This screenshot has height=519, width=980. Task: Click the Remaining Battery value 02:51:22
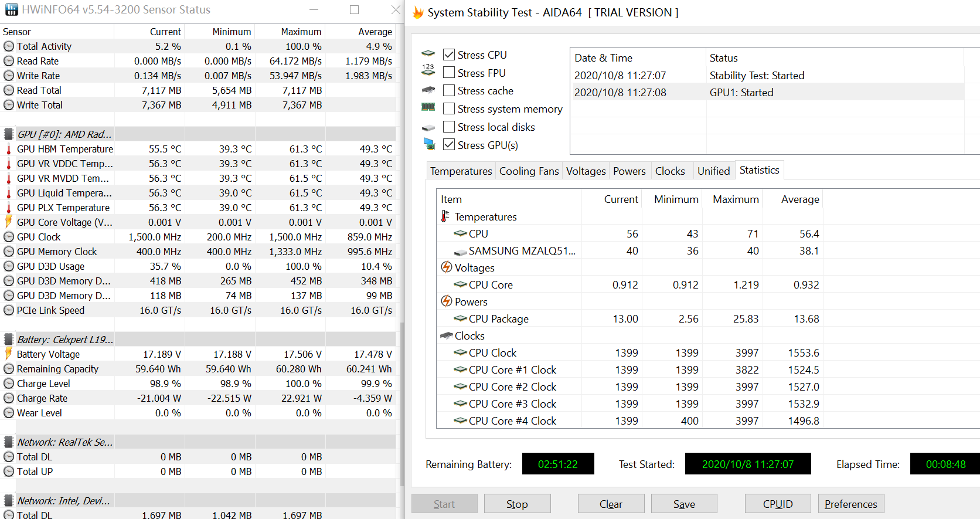[558, 464]
